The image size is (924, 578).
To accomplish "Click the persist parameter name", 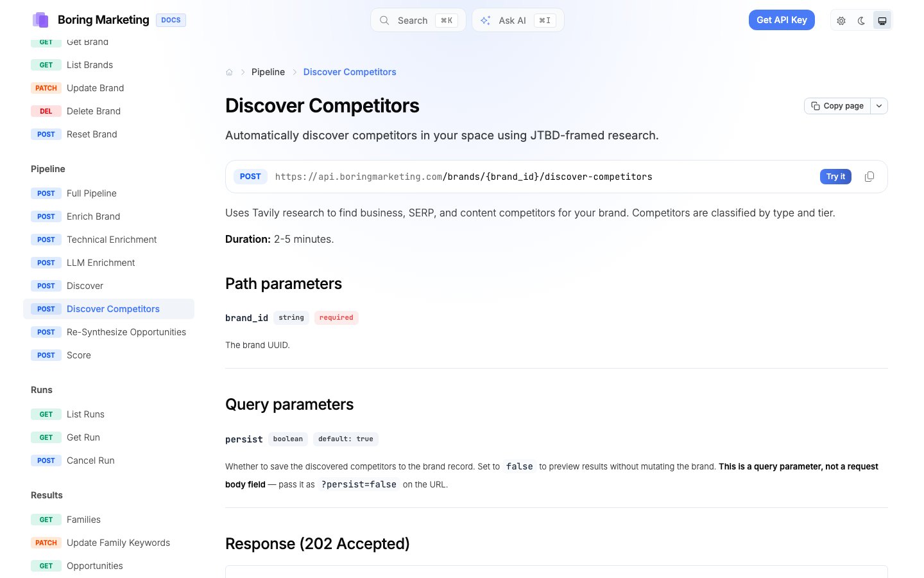I will [244, 439].
